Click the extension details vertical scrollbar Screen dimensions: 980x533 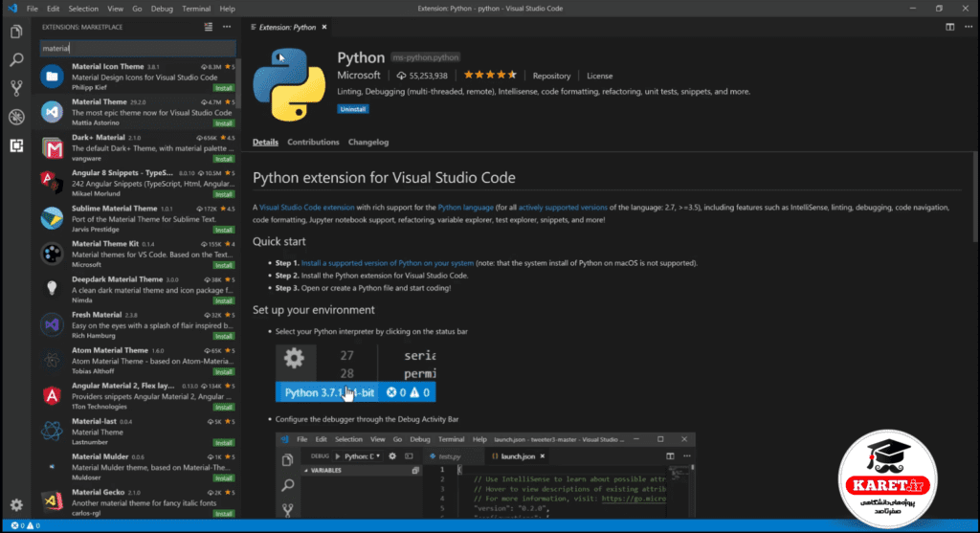pos(975,197)
